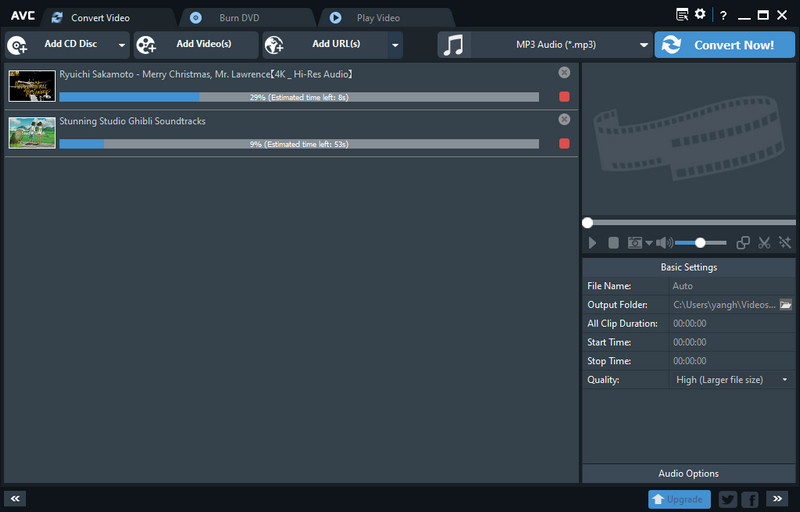Screen dimensions: 800x512
Task: Open the settings gear icon
Action: click(x=700, y=14)
